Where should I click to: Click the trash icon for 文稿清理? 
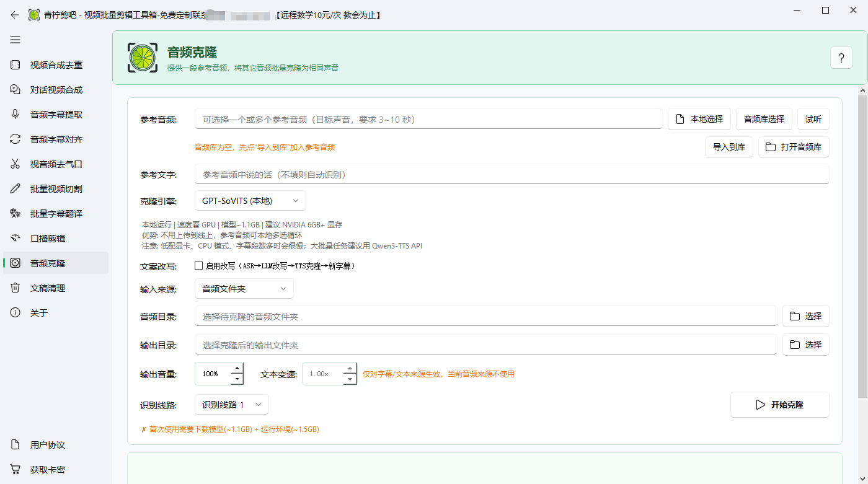pos(15,288)
